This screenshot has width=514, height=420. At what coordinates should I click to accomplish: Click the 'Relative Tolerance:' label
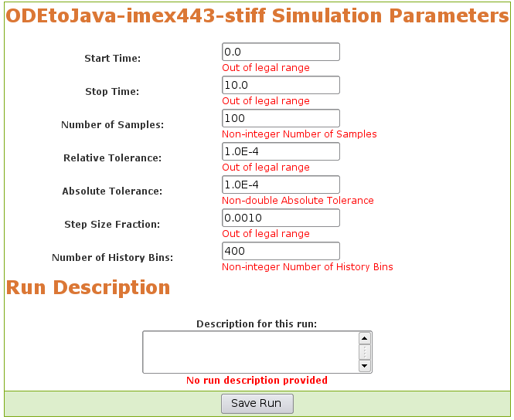[112, 158]
